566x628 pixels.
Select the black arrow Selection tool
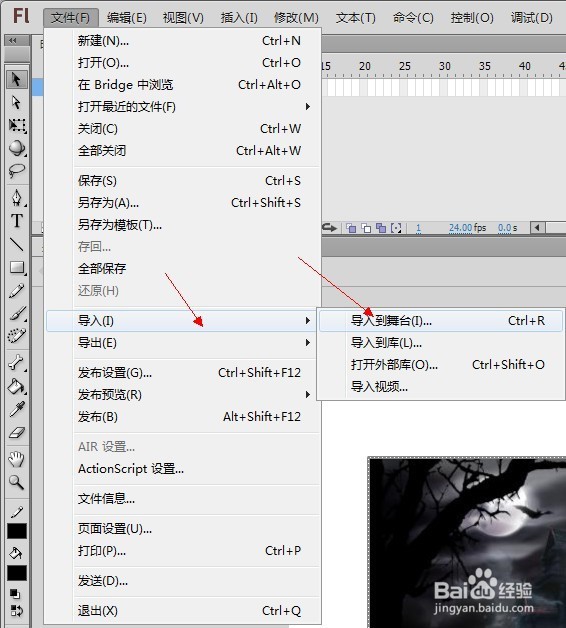pos(16,79)
